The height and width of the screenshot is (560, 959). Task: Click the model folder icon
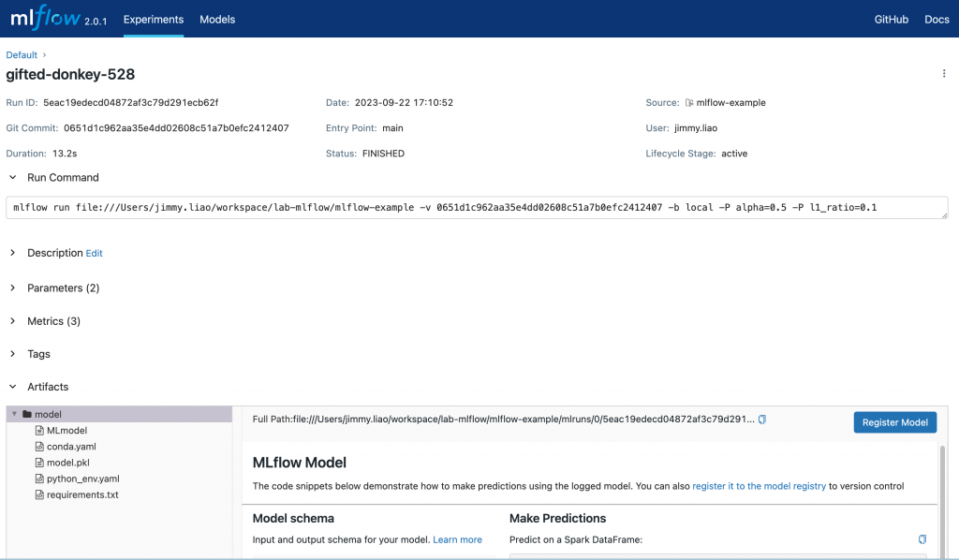pos(27,414)
